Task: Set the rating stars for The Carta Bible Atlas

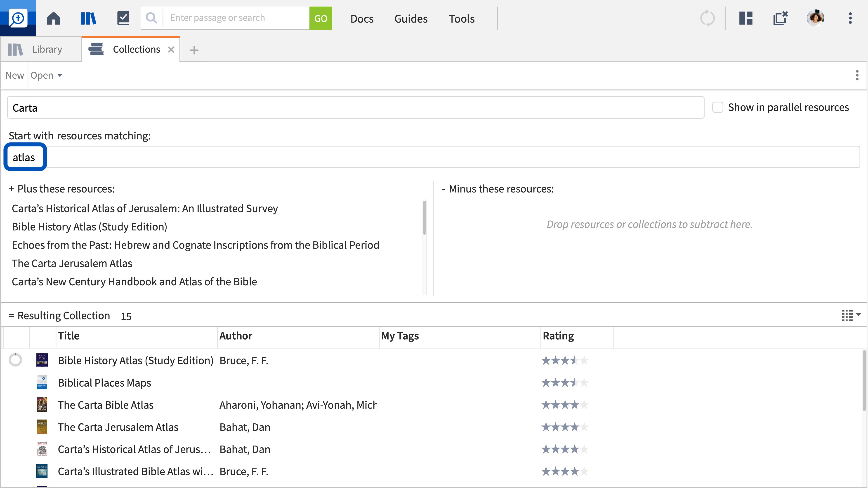Action: coord(565,405)
